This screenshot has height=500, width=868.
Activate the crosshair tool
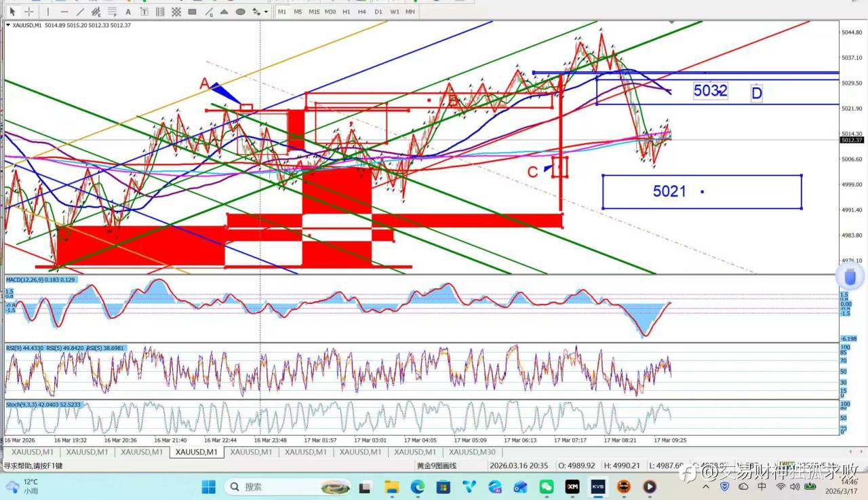point(29,12)
